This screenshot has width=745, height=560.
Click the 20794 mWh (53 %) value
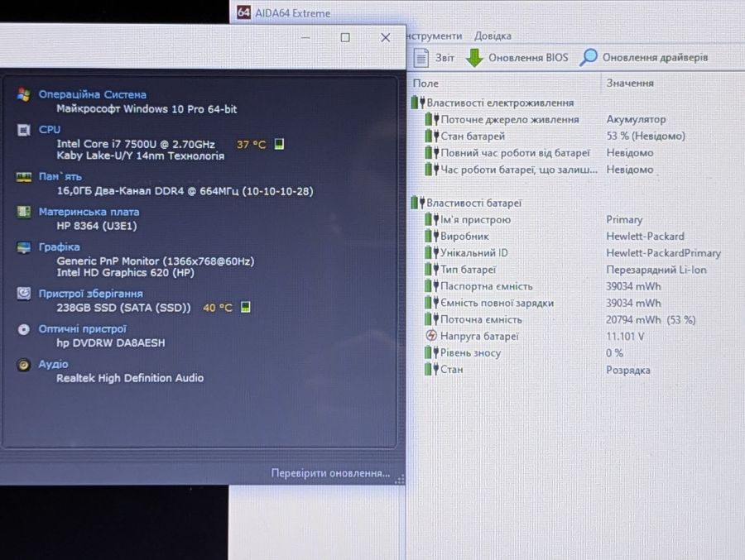point(651,319)
